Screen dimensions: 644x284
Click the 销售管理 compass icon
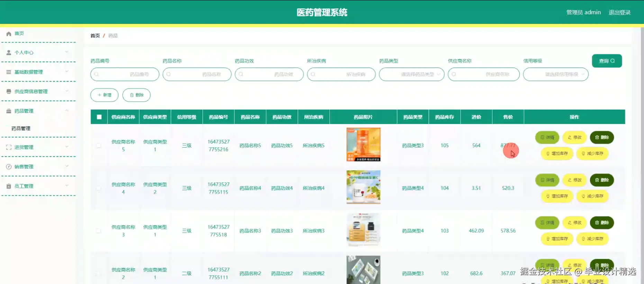click(x=9, y=167)
